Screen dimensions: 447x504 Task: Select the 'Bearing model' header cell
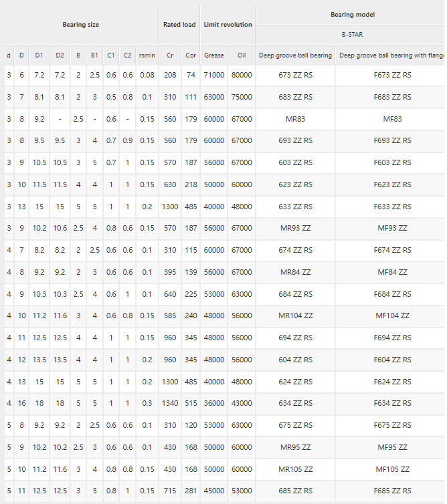[x=353, y=15]
